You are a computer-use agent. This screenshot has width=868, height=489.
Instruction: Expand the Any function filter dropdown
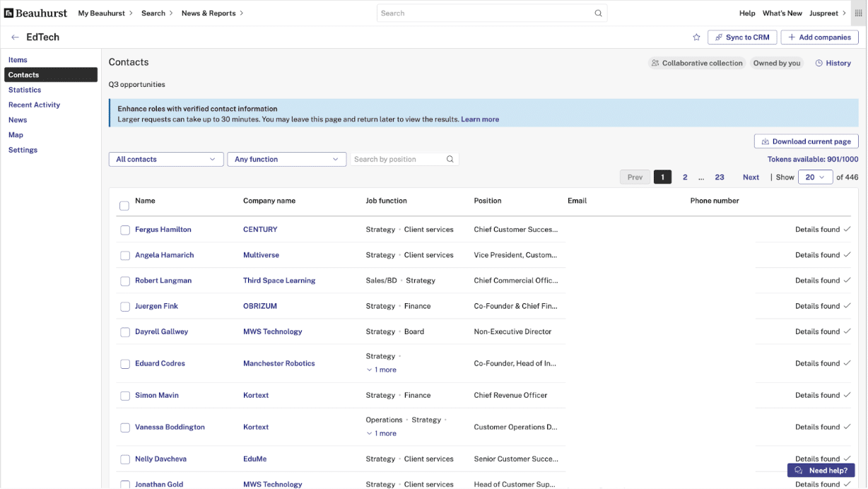pyautogui.click(x=286, y=160)
